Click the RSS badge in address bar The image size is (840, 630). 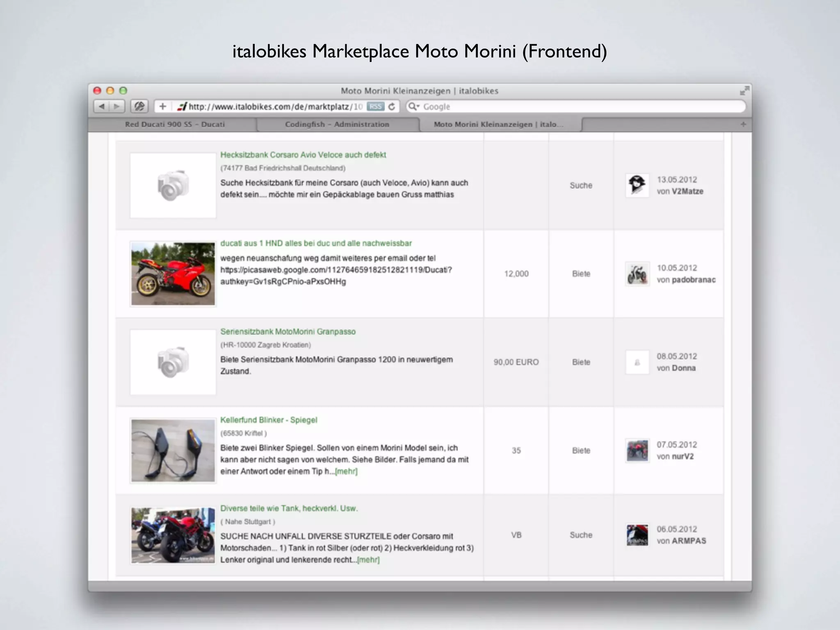click(x=375, y=107)
